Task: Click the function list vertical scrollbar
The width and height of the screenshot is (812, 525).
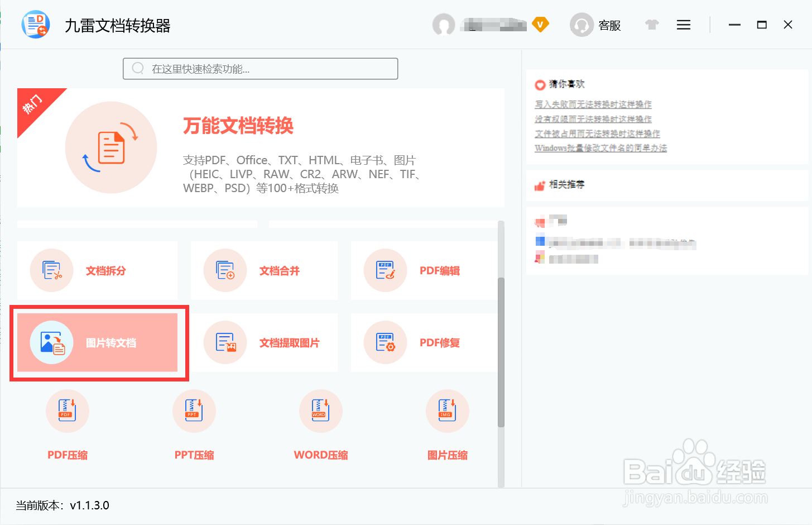Action: click(x=501, y=352)
